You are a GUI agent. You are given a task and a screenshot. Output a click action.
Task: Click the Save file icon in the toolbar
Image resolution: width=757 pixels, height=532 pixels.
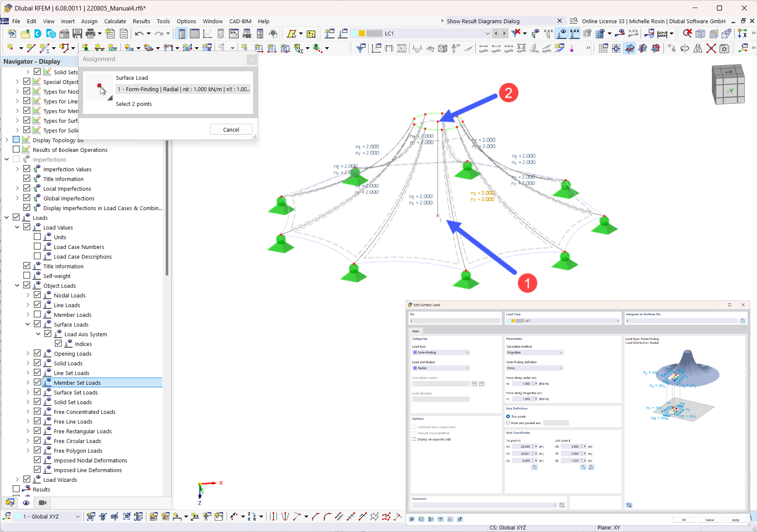point(77,34)
